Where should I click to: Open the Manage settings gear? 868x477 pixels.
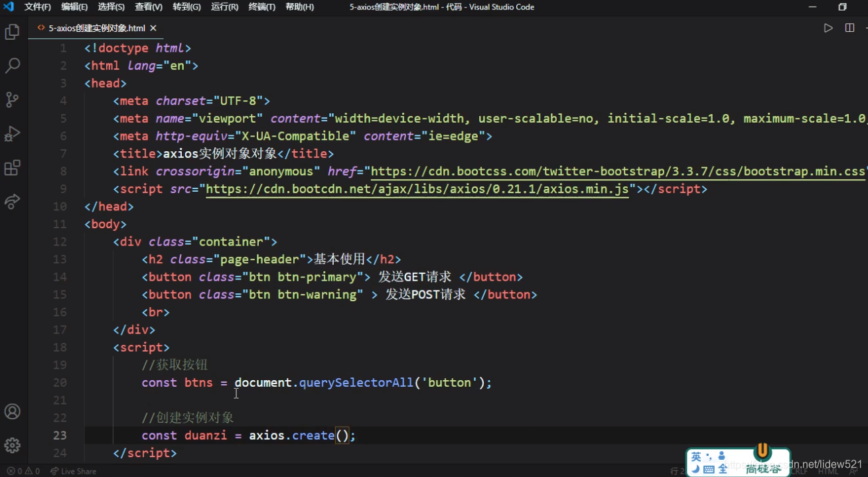pyautogui.click(x=12, y=444)
